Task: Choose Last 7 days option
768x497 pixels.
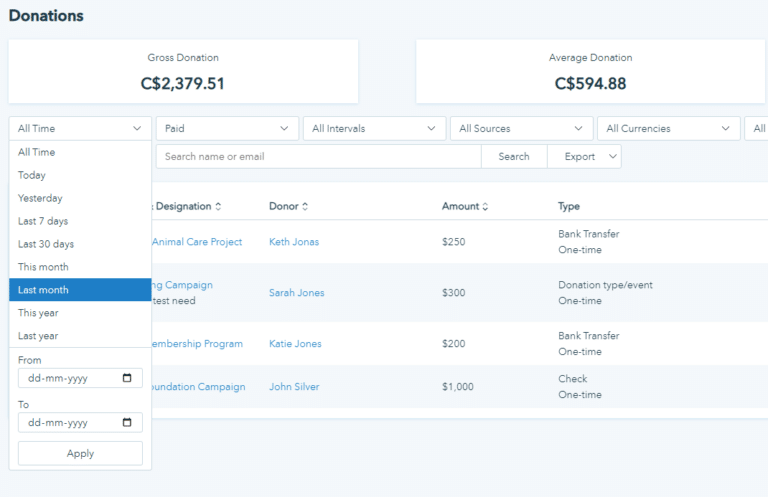Action: click(x=80, y=221)
